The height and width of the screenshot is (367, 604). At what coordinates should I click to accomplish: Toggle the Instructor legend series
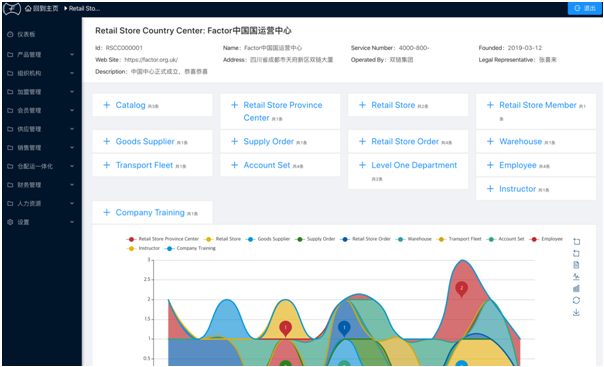(x=143, y=248)
